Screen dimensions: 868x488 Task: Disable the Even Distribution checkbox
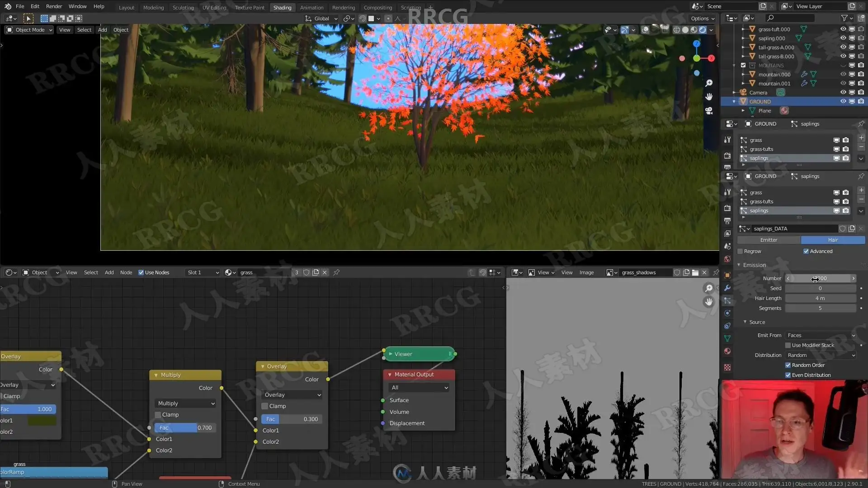pos(788,375)
